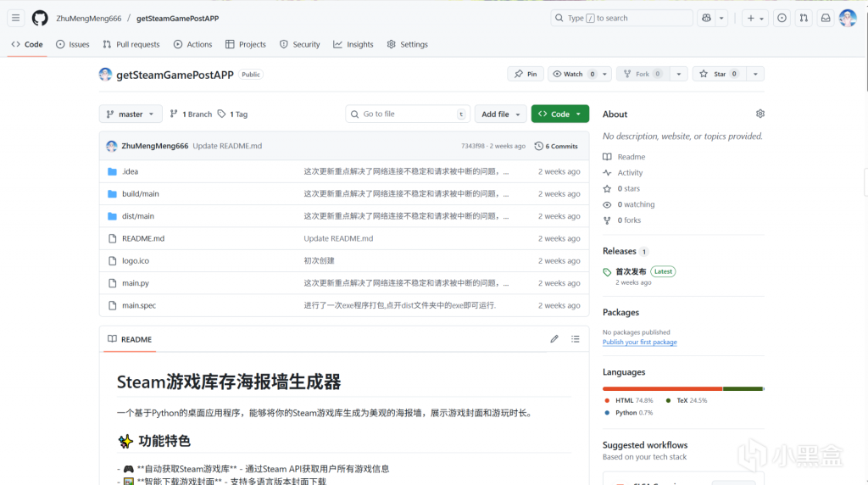The width and height of the screenshot is (868, 485).
Task: Go to the Pull requests tab
Action: pos(131,44)
